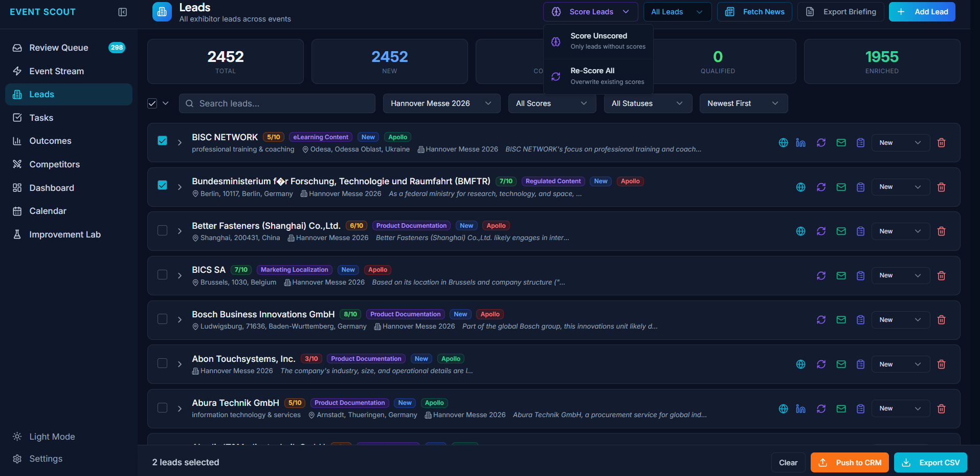Open the All Statuses filter dropdown
This screenshot has width=980, height=476.
pos(648,103)
